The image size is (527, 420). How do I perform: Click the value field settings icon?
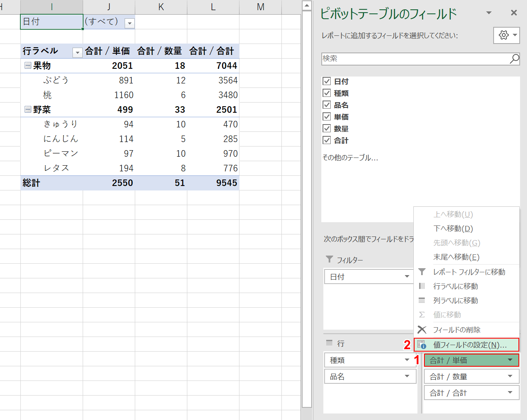[422, 345]
